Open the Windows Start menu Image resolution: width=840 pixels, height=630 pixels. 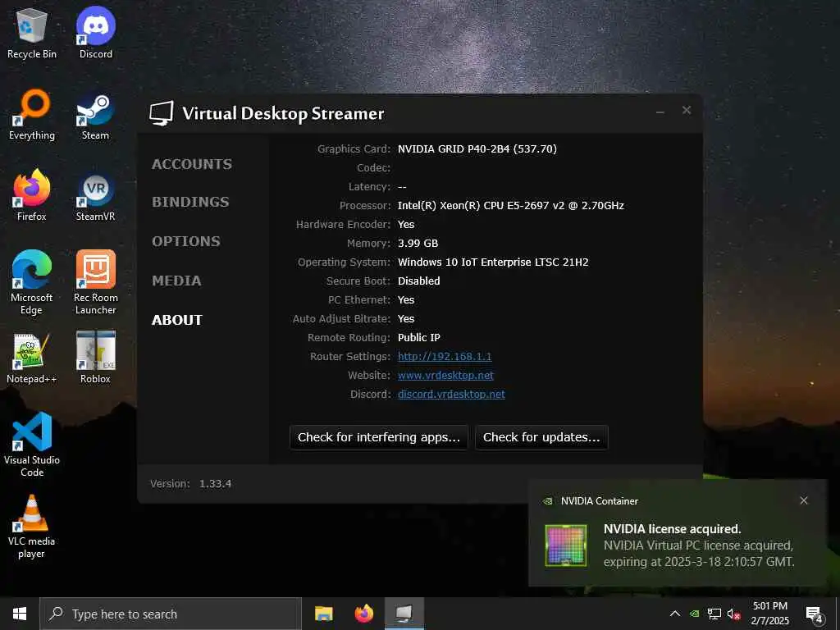pos(20,614)
